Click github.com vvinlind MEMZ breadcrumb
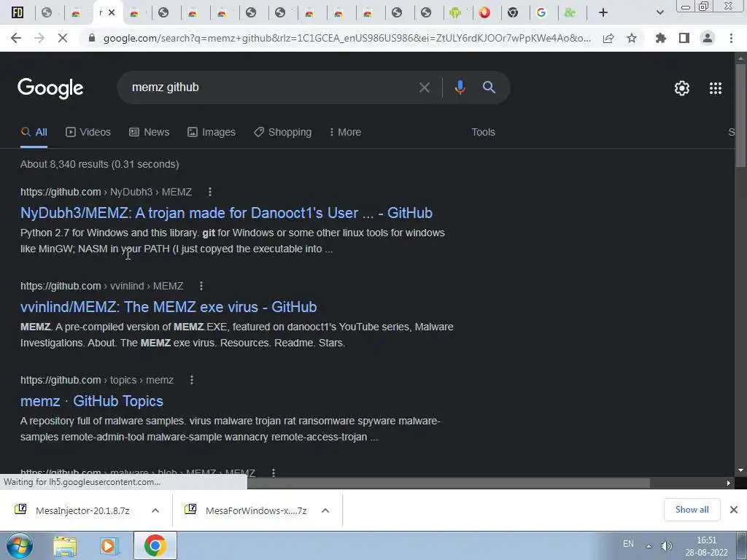Viewport: 747px width, 560px height. (x=102, y=286)
